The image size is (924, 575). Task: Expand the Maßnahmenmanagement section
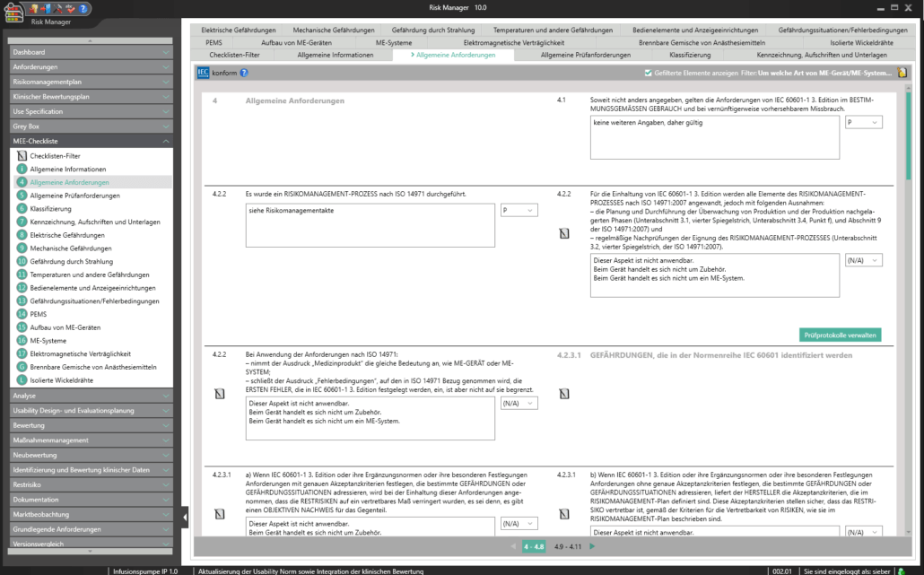pyautogui.click(x=91, y=440)
